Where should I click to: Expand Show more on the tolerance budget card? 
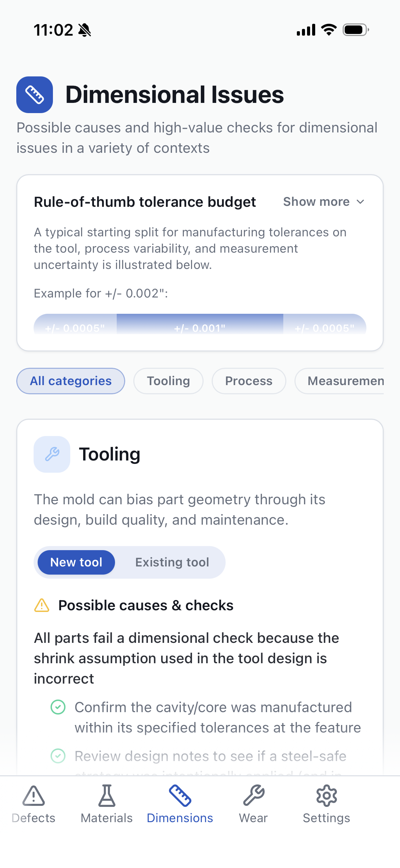(x=323, y=201)
